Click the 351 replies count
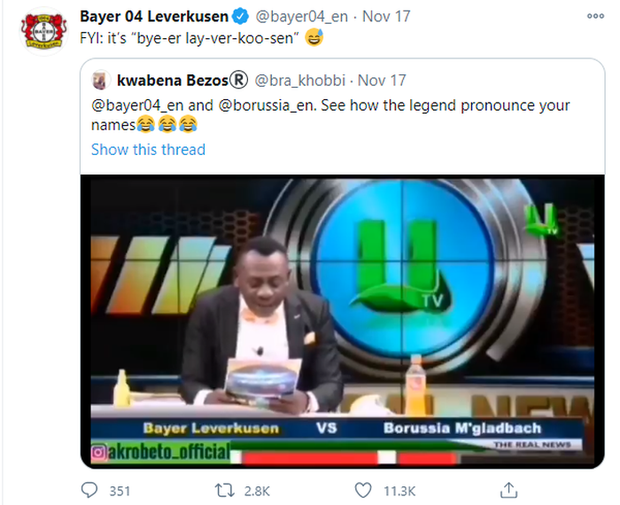 (x=120, y=490)
